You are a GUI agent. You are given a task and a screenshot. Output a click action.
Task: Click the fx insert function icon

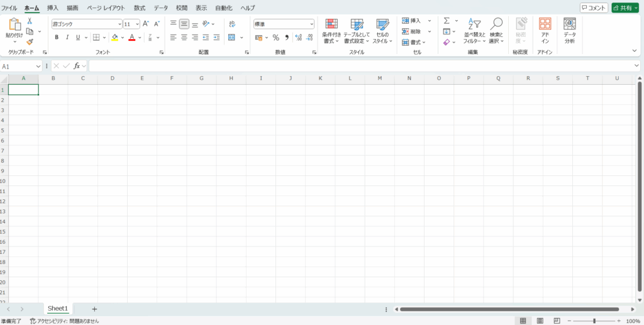[77, 65]
